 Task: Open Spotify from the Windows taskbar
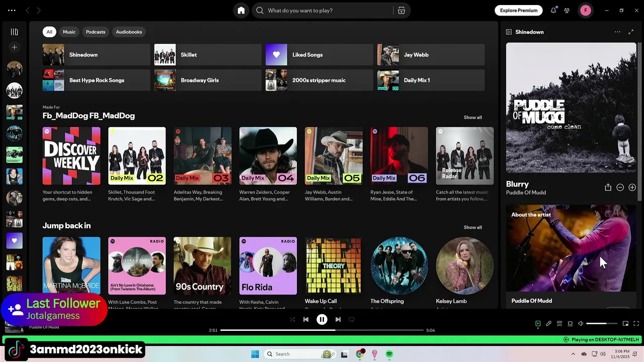(x=389, y=354)
